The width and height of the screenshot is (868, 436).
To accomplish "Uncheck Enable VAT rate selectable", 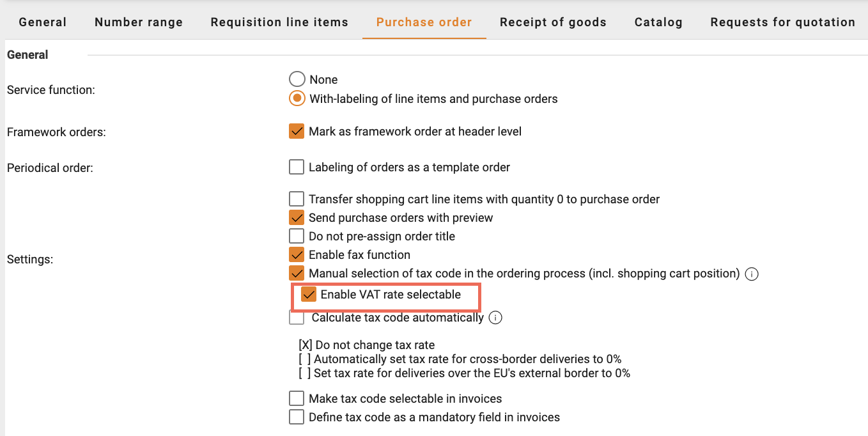I will (309, 294).
